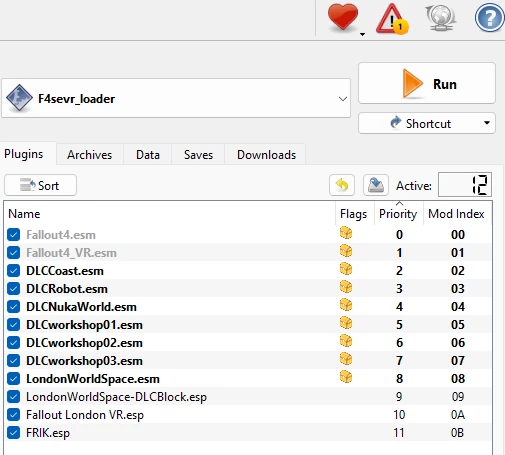Click the F4sevr_loader executable icon
Screen dimensions: 505x455
tap(19, 98)
